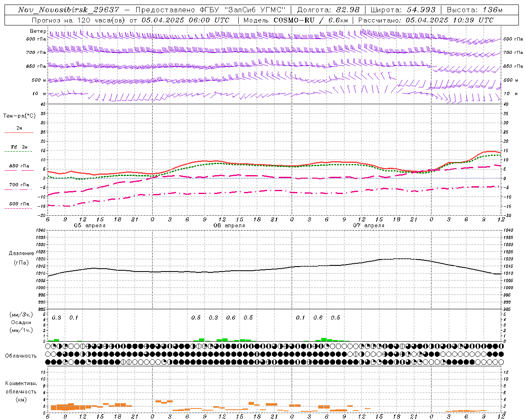Click the Тем-ра(°C) chart label

[x=19, y=116]
